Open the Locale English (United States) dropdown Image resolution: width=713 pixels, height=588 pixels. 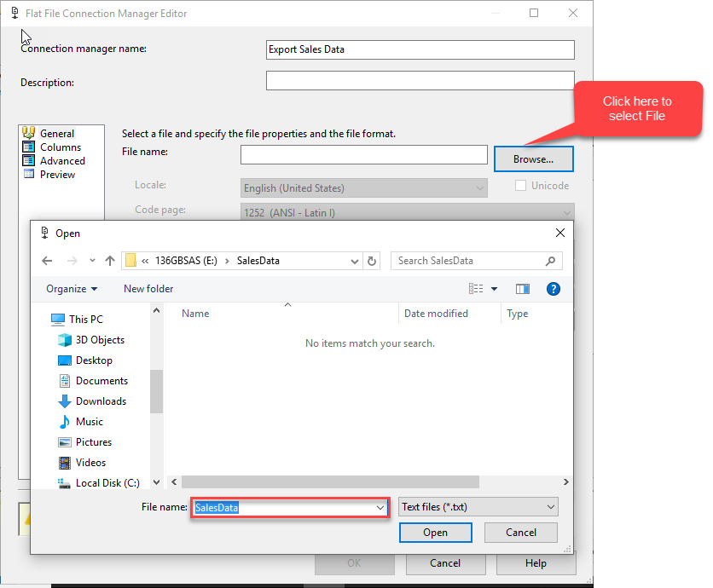364,188
